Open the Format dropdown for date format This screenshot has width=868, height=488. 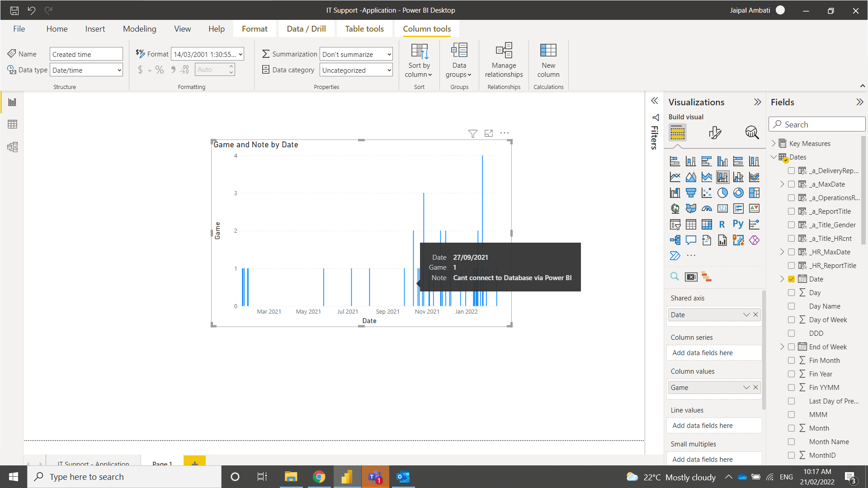(208, 54)
